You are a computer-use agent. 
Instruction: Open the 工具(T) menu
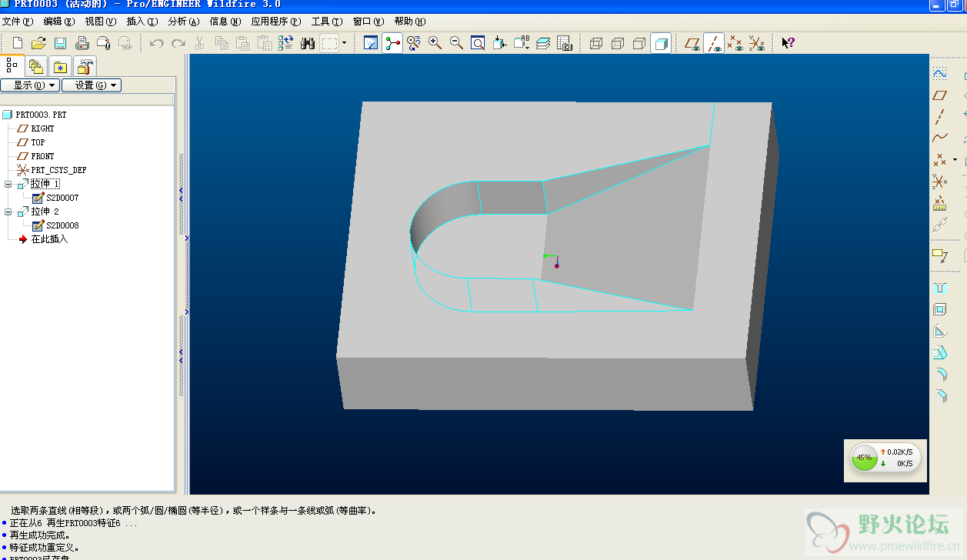(x=327, y=22)
